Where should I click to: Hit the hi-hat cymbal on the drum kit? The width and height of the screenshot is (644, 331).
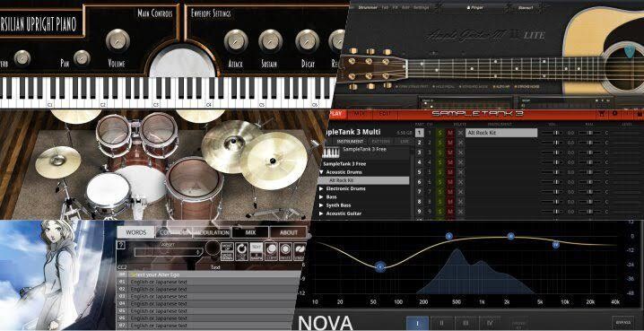click(x=58, y=161)
